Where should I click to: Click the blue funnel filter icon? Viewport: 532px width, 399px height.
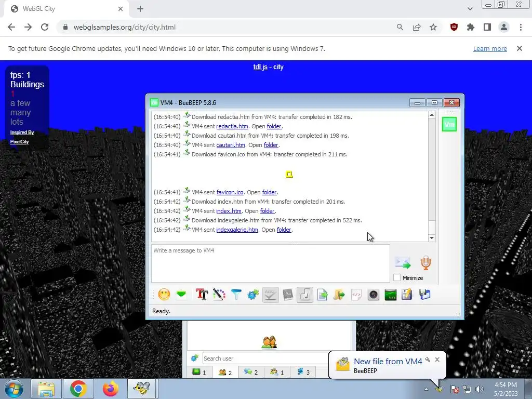tap(236, 294)
